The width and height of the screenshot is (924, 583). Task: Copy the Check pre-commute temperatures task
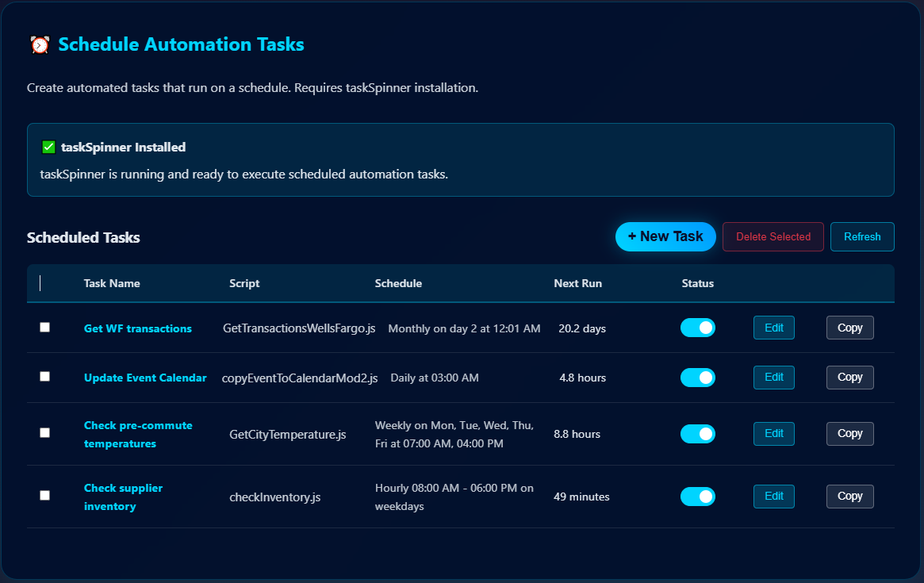(849, 434)
